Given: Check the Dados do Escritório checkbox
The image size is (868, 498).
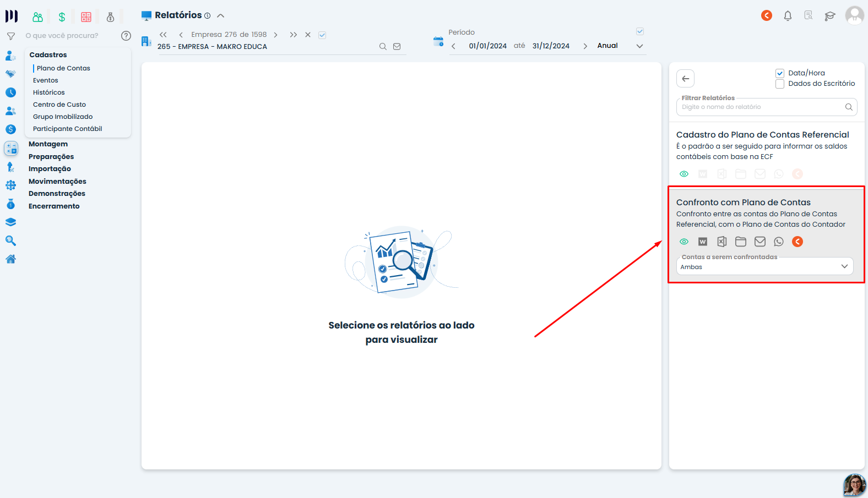Looking at the screenshot, I should point(780,84).
